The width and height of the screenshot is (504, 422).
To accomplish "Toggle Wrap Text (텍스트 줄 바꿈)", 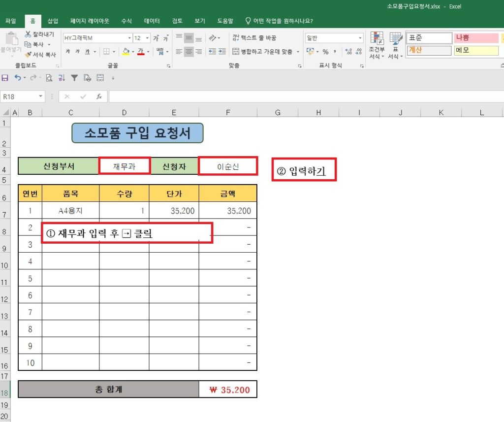I will (x=254, y=38).
